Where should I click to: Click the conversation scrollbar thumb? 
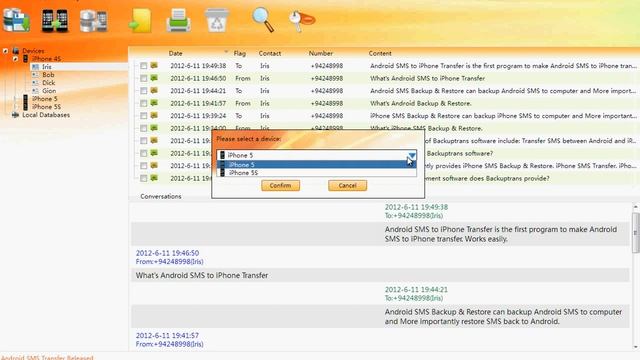coord(636,233)
